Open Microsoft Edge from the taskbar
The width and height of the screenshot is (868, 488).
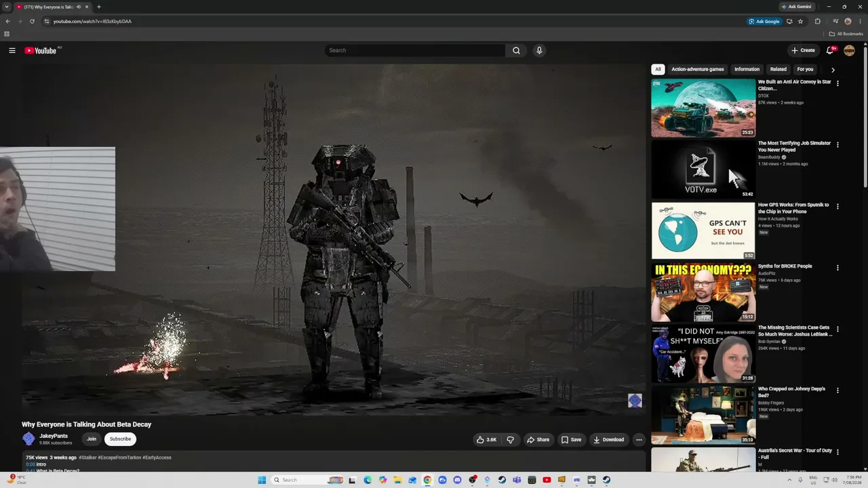tap(368, 480)
